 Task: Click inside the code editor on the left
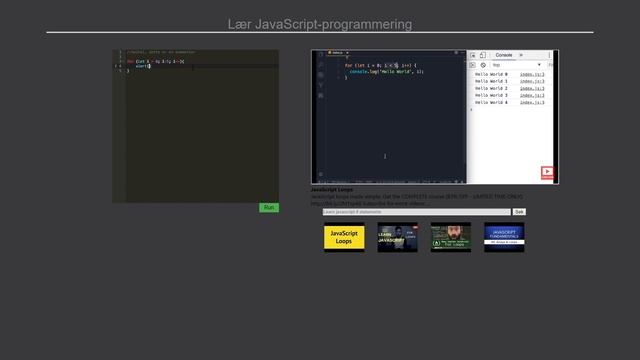[x=196, y=126]
